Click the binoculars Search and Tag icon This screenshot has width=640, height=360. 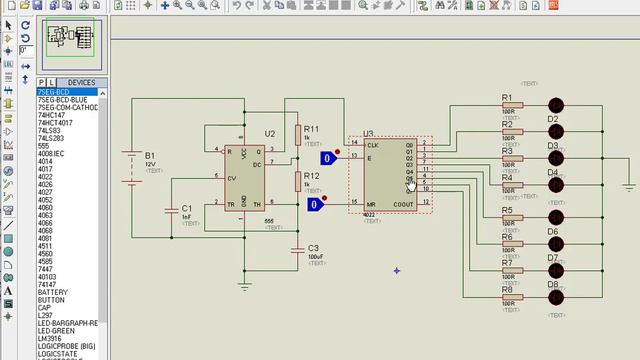pos(440,5)
